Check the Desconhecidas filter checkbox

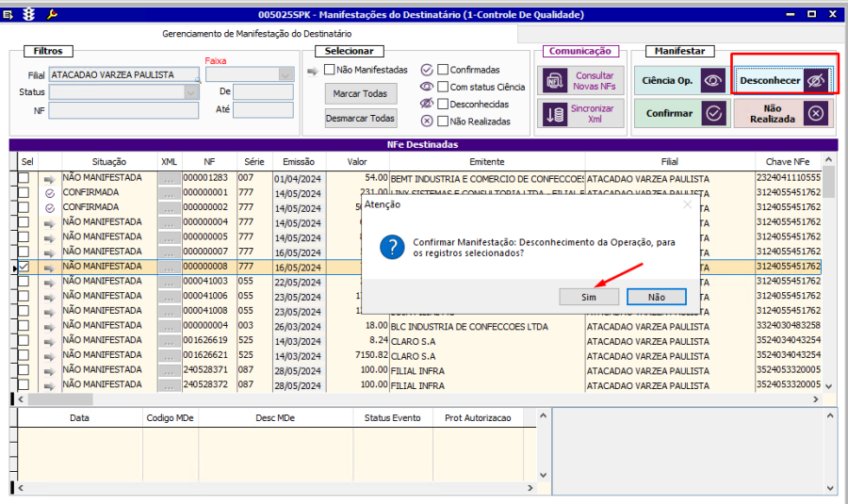(443, 104)
